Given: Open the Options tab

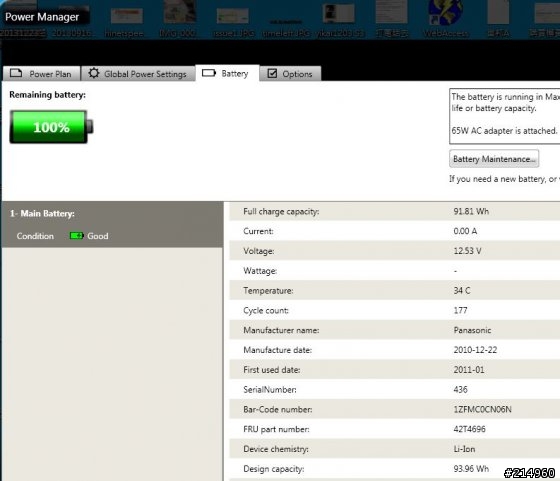Looking at the screenshot, I should point(290,74).
